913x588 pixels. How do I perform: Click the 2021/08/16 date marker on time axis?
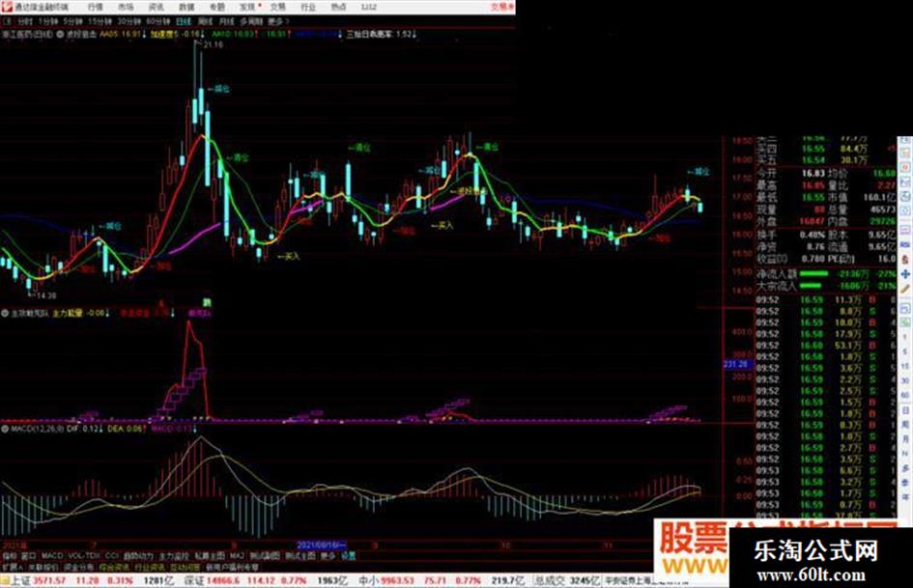point(322,546)
